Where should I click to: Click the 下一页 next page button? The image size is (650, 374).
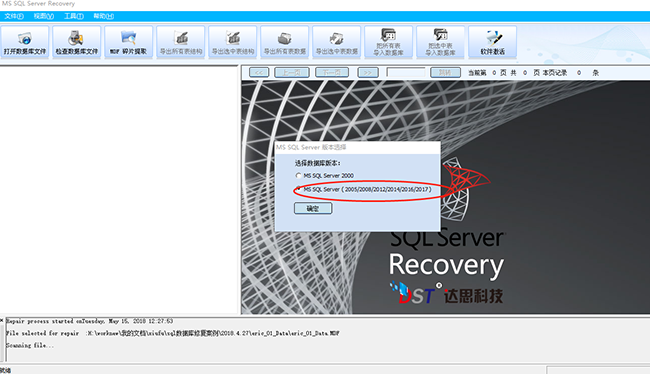332,73
